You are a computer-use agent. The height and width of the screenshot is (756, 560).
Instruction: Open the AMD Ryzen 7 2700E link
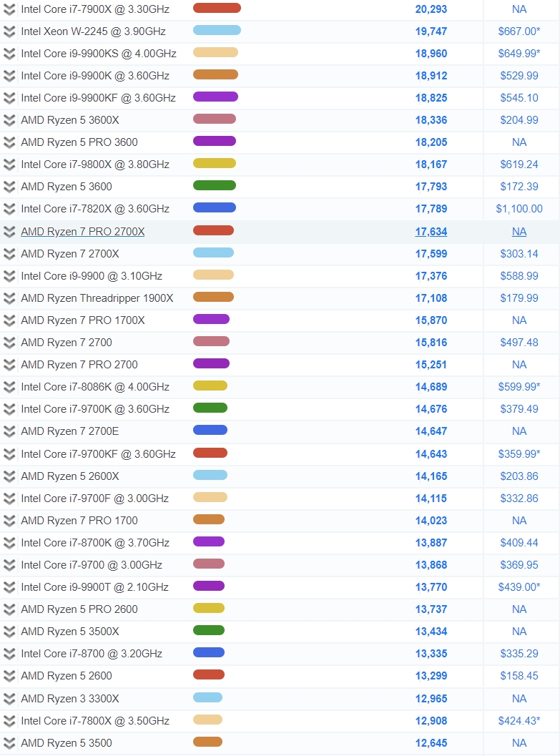click(x=70, y=431)
